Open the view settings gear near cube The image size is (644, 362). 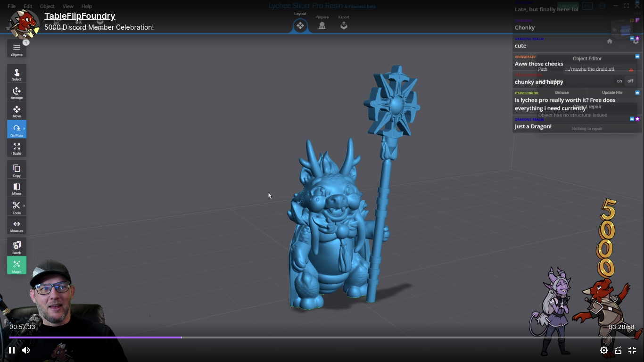[x=636, y=41]
